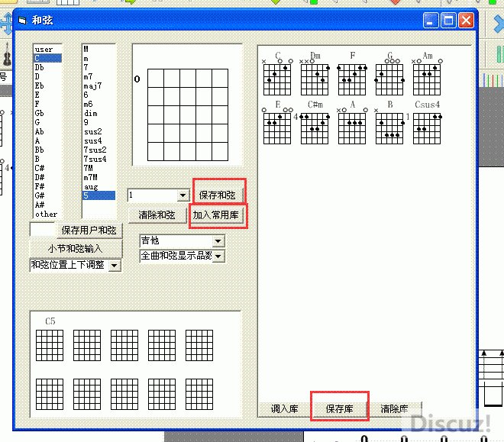Select the Csus4 chord diagram in library
The image size is (504, 442).
[x=427, y=128]
